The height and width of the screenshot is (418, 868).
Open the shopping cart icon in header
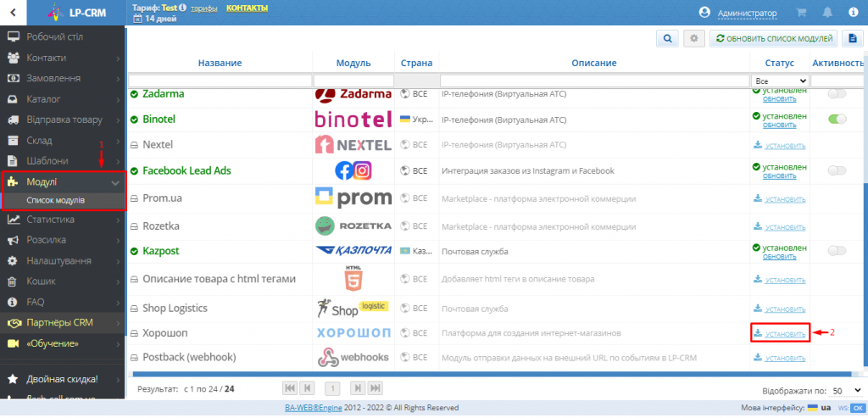(x=800, y=12)
